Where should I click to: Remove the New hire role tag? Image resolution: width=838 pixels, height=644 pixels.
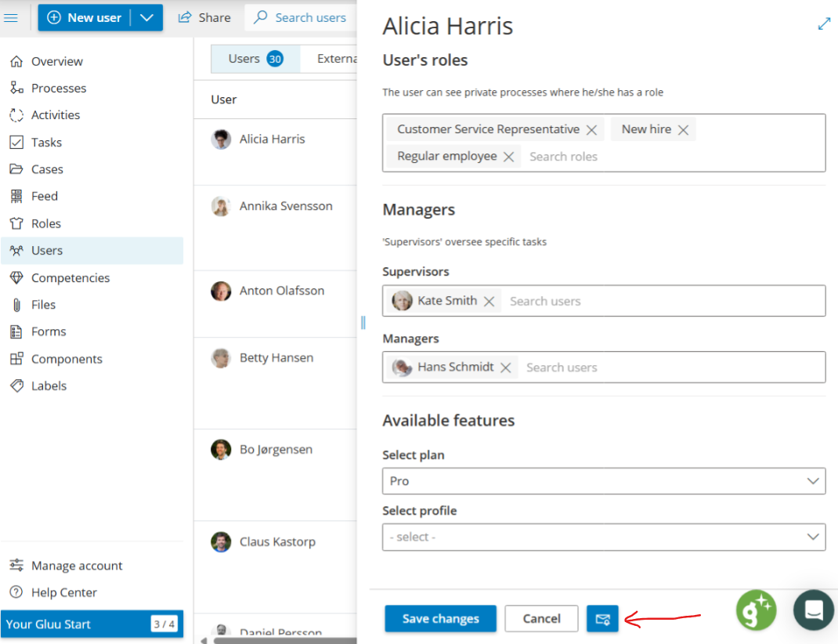click(x=683, y=130)
